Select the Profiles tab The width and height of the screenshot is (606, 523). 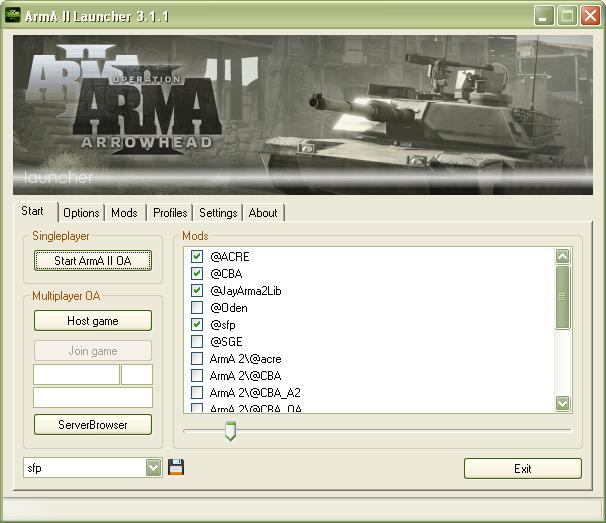coord(170,213)
